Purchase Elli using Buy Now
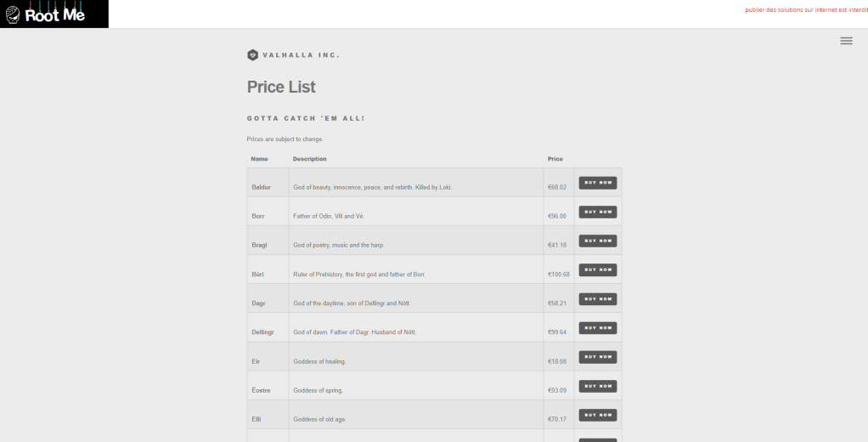The width and height of the screenshot is (868, 442). tap(597, 415)
